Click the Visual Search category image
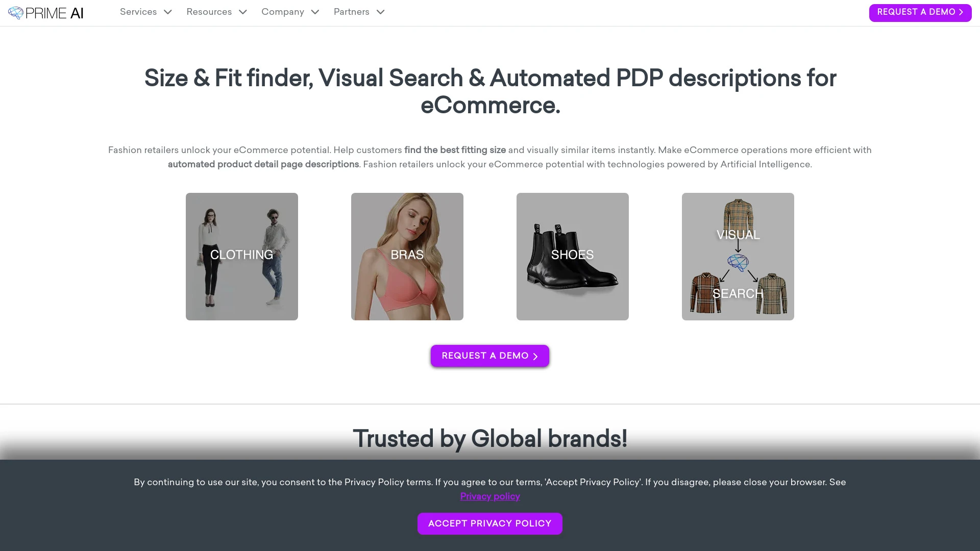Viewport: 980px width, 551px height. (738, 256)
